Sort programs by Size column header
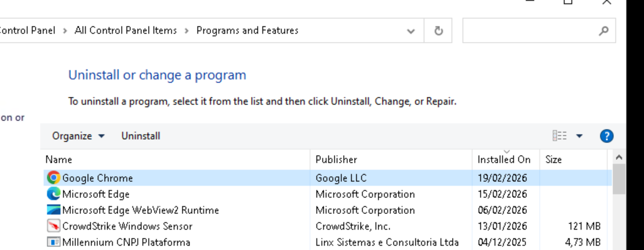Viewport: 644px width, 250px height. 553,159
